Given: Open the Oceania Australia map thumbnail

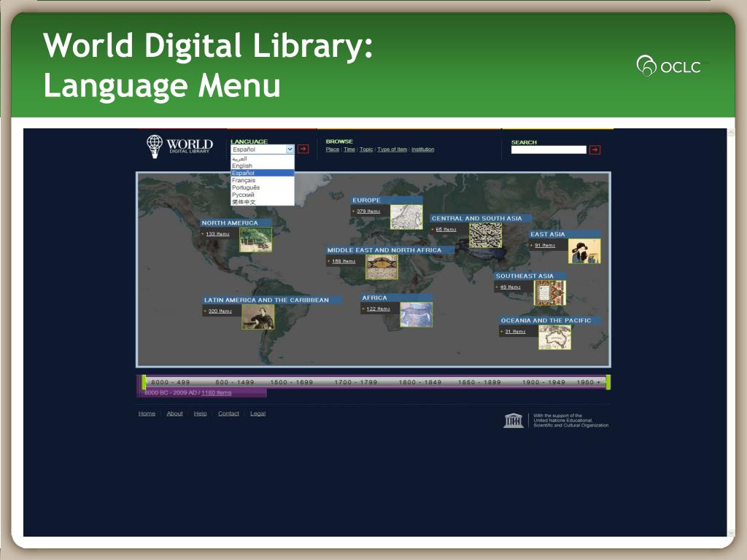Looking at the screenshot, I should coord(555,337).
